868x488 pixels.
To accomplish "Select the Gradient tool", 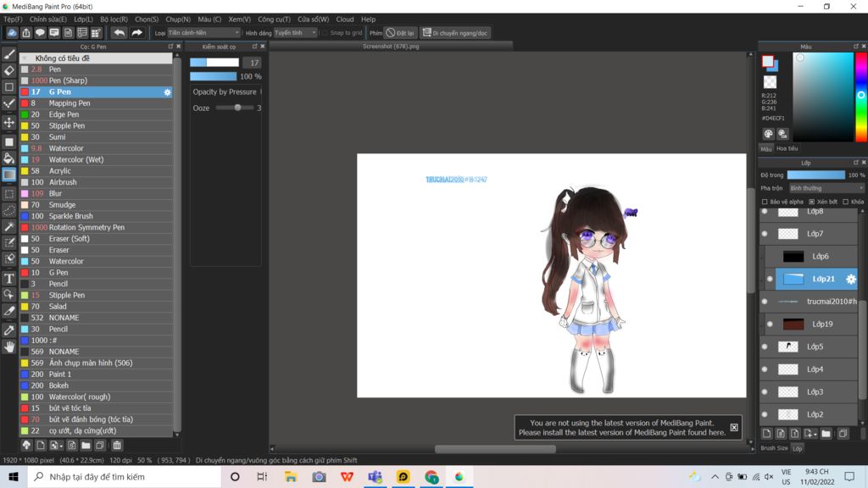I will (8, 175).
